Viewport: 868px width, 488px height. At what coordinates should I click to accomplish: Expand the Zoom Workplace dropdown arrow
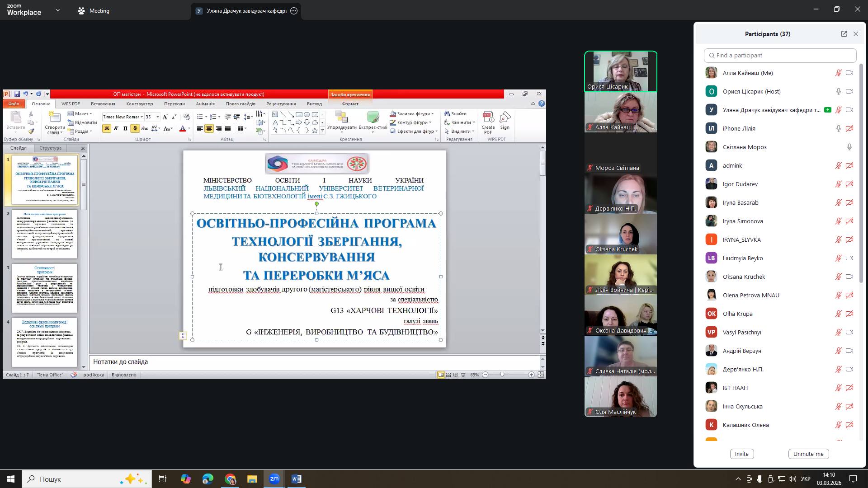coord(57,10)
